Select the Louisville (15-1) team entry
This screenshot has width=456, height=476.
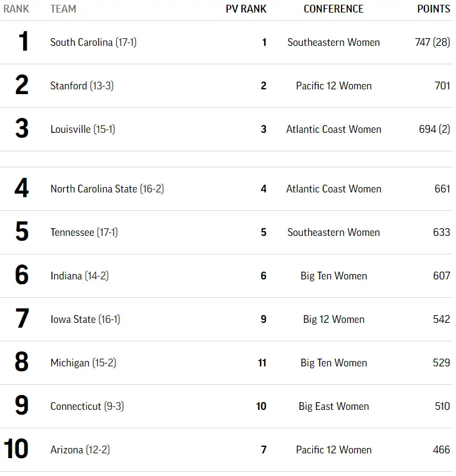(82, 129)
